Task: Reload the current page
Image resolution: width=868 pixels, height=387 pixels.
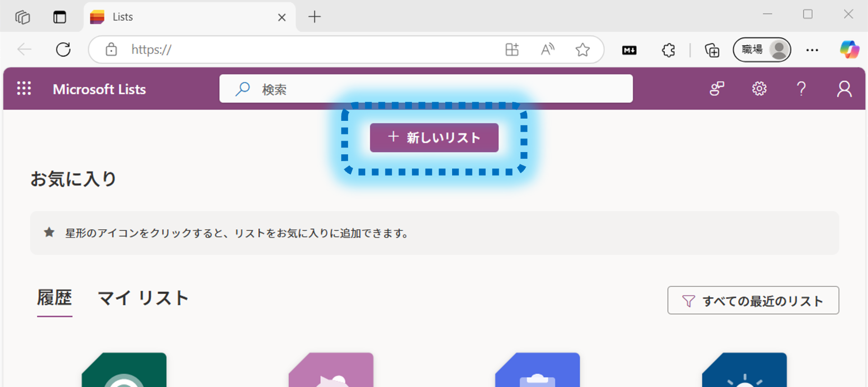Action: [63, 49]
